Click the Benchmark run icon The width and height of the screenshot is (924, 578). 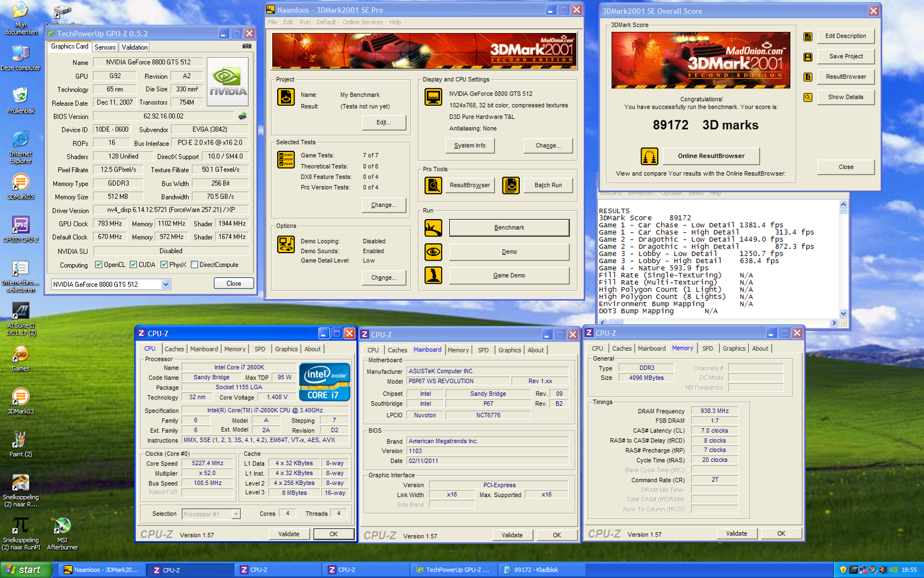click(433, 228)
